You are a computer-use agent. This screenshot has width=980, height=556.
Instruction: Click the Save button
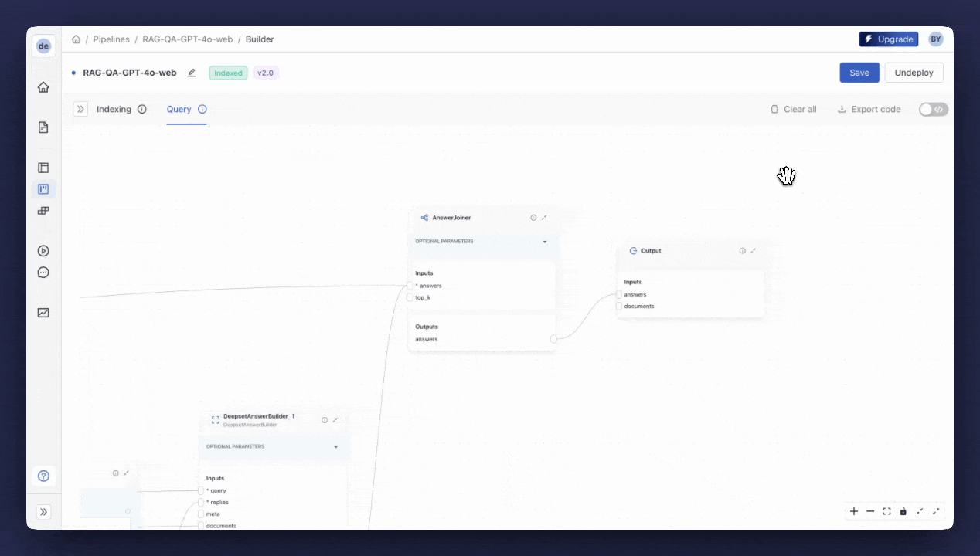click(859, 73)
